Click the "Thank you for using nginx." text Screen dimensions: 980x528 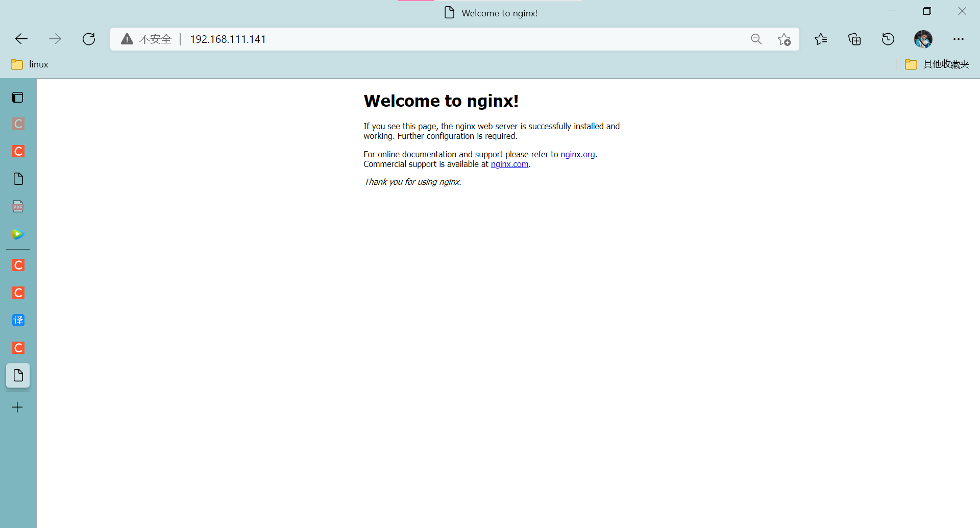coord(412,182)
